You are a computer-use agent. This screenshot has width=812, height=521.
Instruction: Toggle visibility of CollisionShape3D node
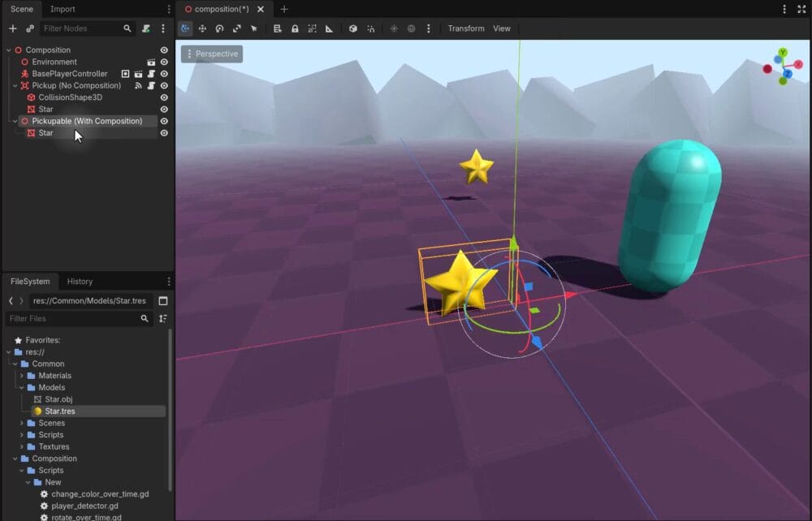pyautogui.click(x=164, y=97)
